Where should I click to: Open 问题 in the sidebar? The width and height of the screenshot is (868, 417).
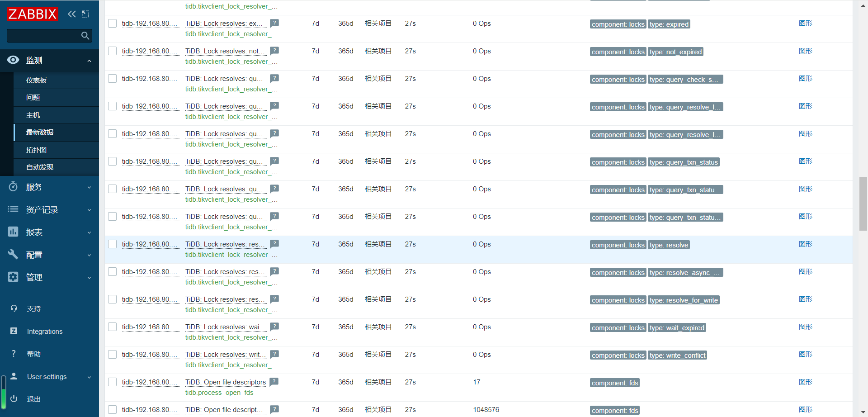click(56, 98)
